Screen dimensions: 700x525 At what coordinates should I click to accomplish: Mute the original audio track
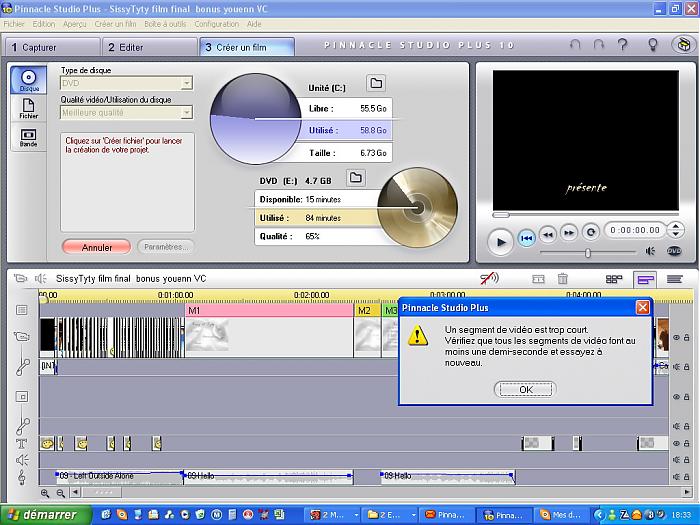676,367
